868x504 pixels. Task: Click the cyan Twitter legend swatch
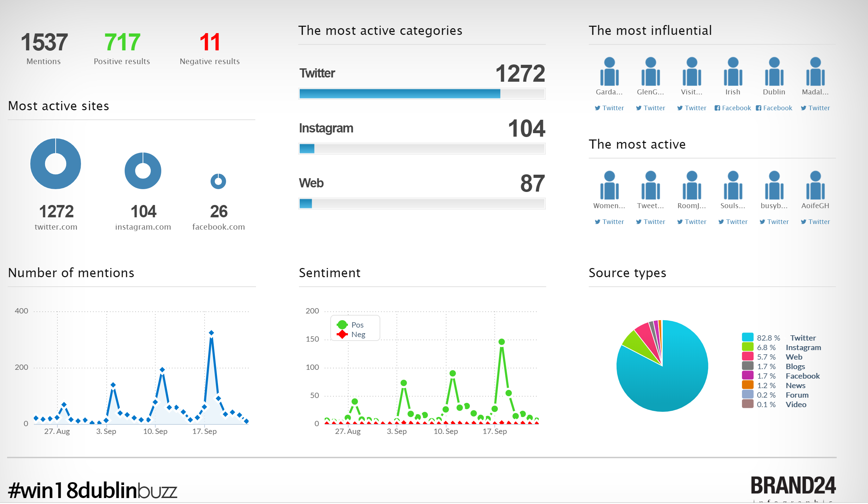(x=748, y=337)
